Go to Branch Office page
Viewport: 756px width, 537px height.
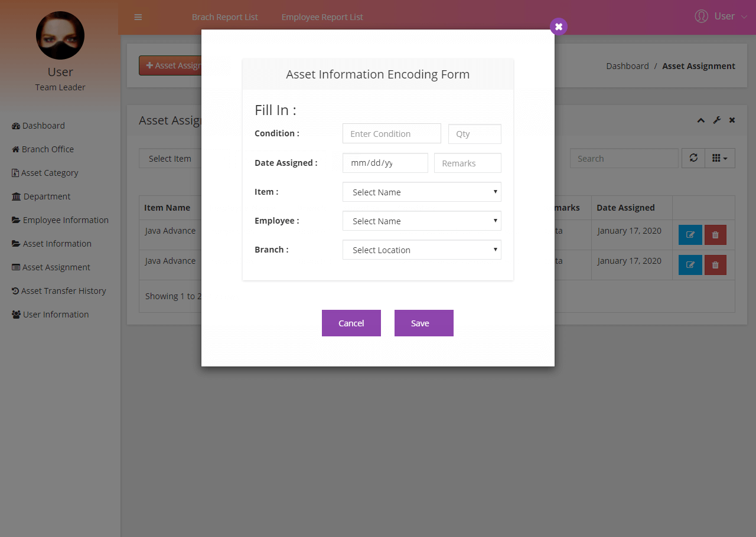tap(43, 149)
